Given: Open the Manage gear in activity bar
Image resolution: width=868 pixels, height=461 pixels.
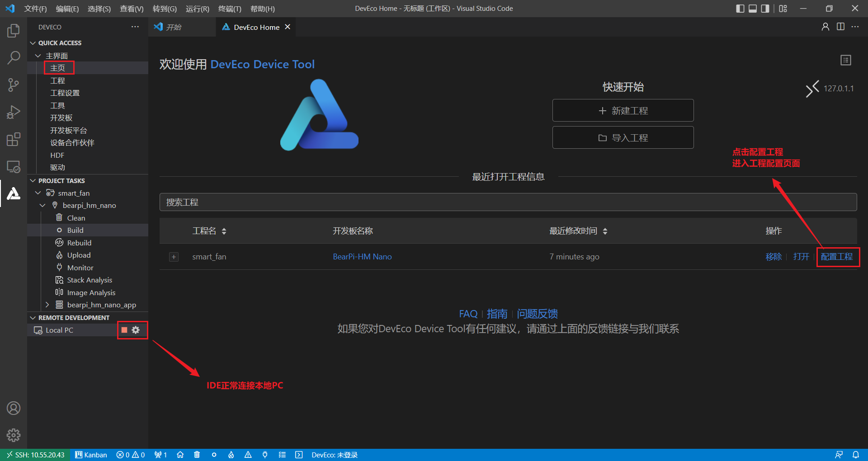Looking at the screenshot, I should click(14, 435).
